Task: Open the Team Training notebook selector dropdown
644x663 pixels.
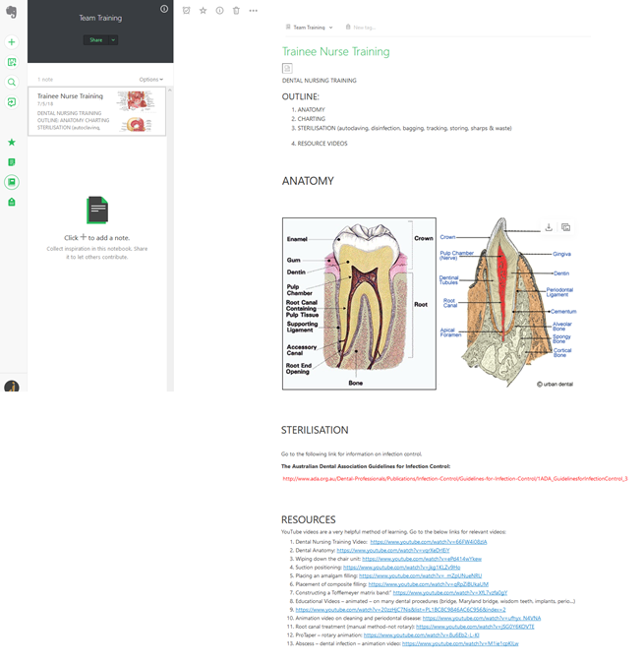Action: pyautogui.click(x=310, y=28)
